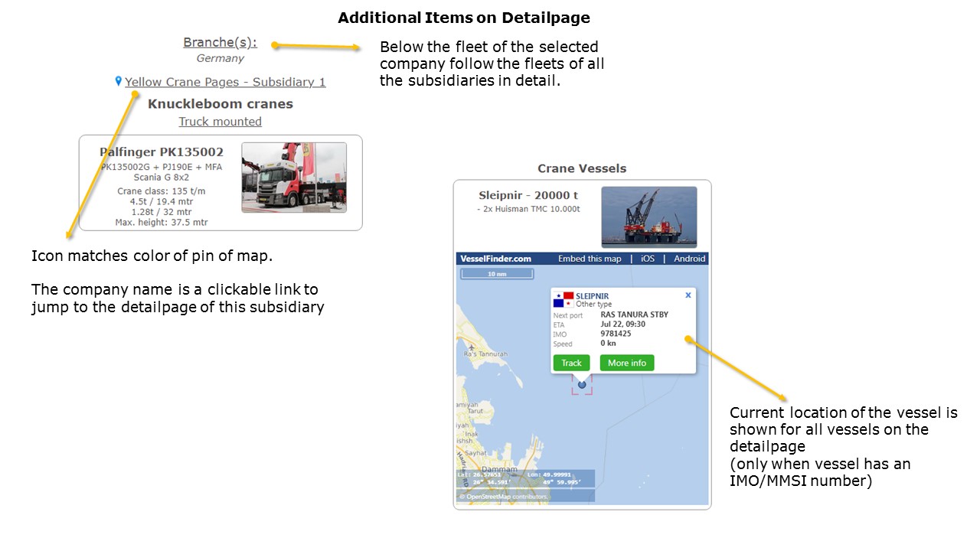Click the blue vessel marker on the map

click(582, 384)
